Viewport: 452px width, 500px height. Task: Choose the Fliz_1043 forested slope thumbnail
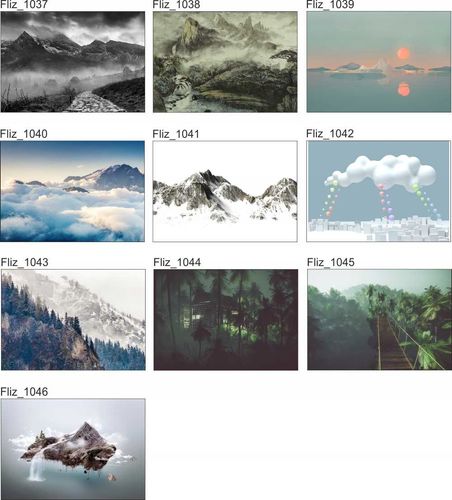pos(73,320)
